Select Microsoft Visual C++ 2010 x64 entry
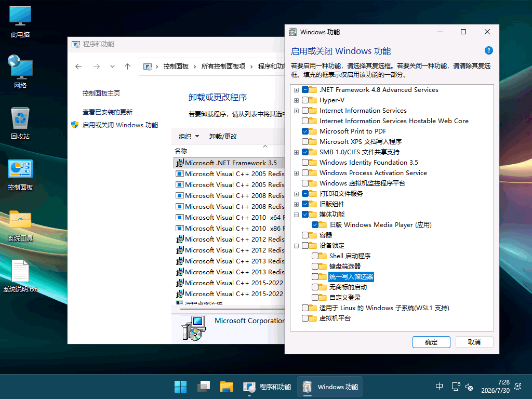Image resolution: width=532 pixels, height=399 pixels. tap(229, 218)
